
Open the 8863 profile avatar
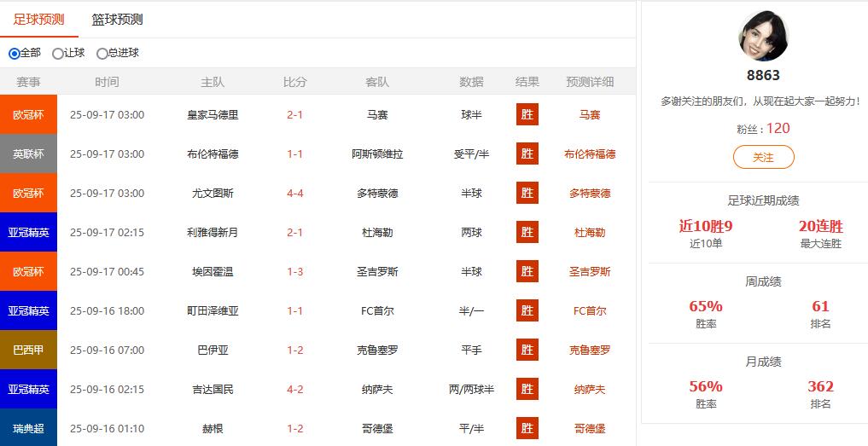(x=763, y=36)
